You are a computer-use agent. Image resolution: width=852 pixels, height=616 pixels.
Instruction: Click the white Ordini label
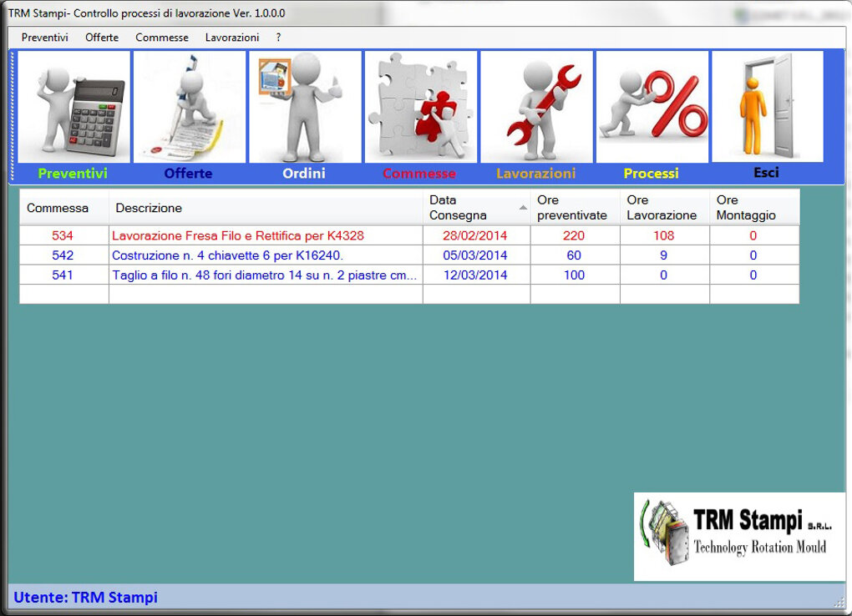tap(304, 174)
